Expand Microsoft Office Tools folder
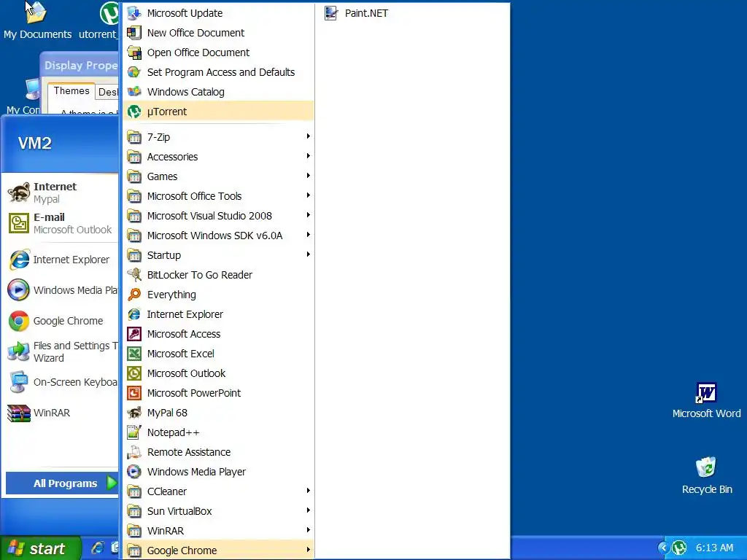 tap(218, 195)
